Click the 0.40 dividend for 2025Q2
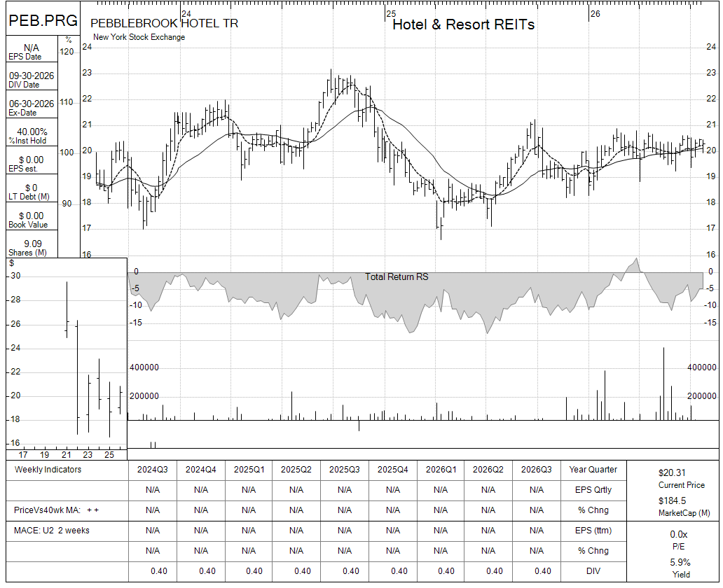The image size is (723, 588). (x=303, y=571)
